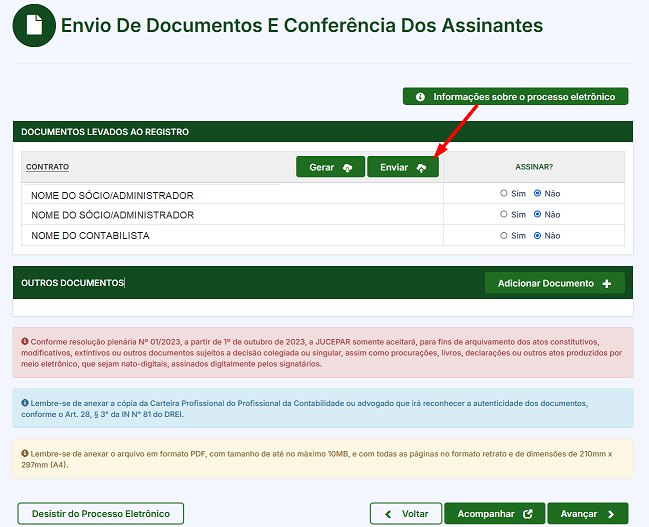Image resolution: width=649 pixels, height=527 pixels.
Task: Click the NOME DO CONTABILISTA row text
Action: click(90, 236)
